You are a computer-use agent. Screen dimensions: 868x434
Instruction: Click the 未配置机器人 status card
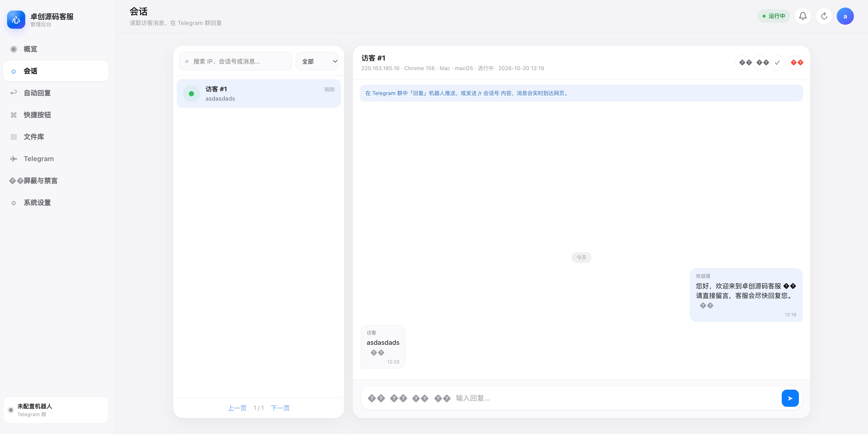(56, 410)
